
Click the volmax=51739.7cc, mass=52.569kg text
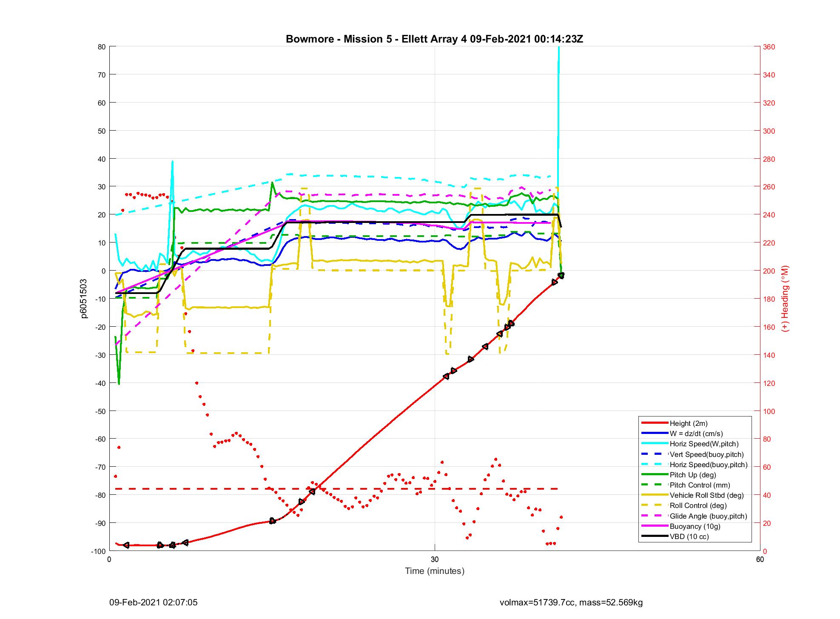click(571, 602)
